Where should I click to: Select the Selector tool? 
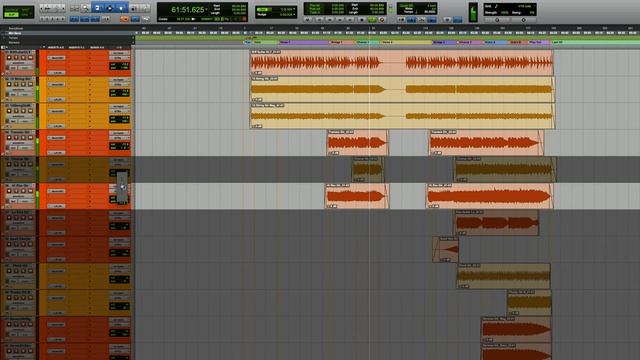coord(109,8)
